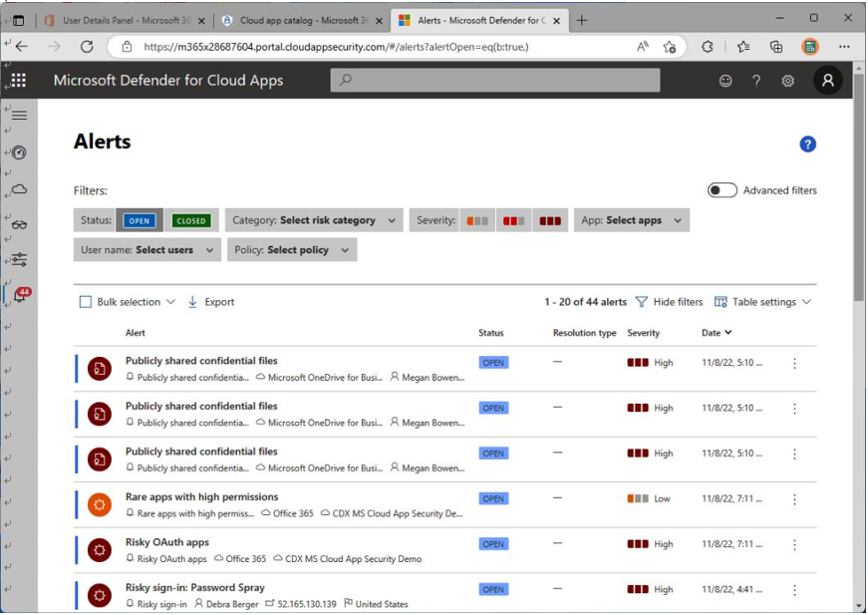Open the Discover cloud icon in sidebar
This screenshot has width=868, height=615.
pos(19,189)
